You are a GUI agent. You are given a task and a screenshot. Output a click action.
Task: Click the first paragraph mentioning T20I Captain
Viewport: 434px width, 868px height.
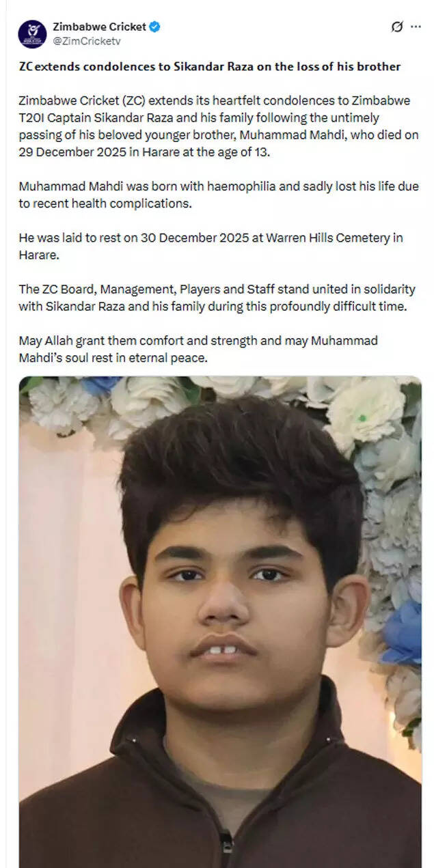coord(219,126)
